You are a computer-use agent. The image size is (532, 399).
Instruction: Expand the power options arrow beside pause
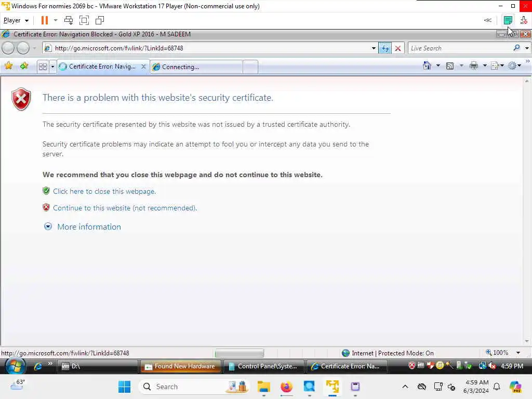pyautogui.click(x=56, y=20)
